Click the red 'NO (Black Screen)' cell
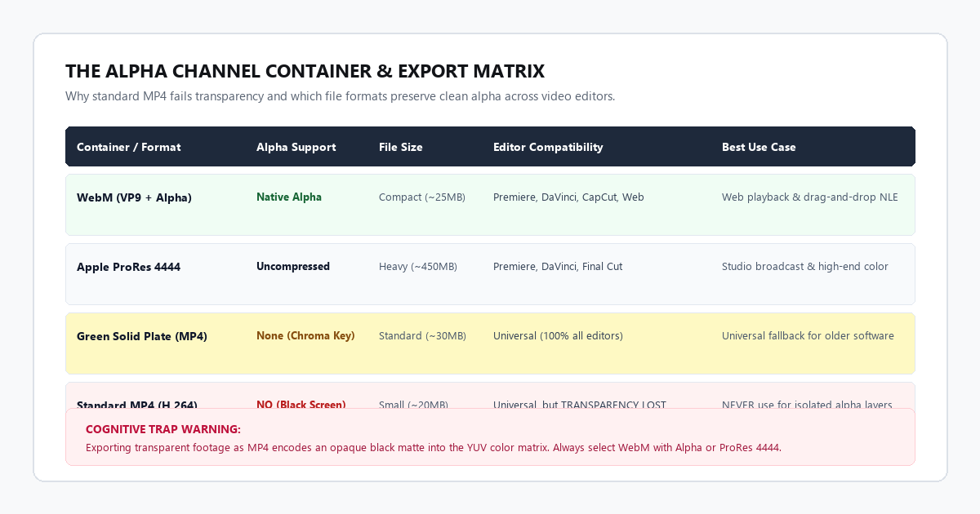This screenshot has width=980, height=514. tap(301, 404)
